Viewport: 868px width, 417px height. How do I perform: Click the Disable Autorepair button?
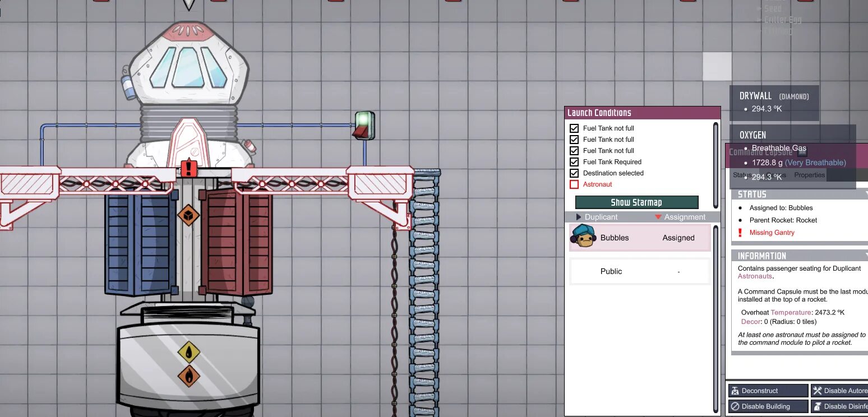pyautogui.click(x=839, y=391)
